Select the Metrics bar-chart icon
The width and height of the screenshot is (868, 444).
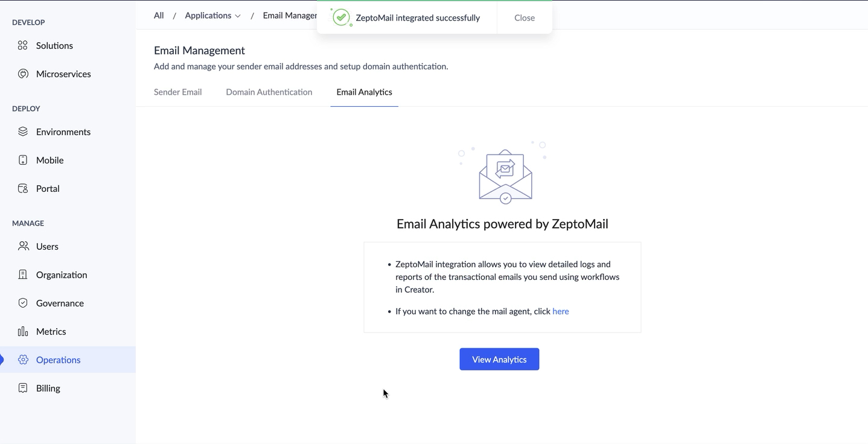coord(22,331)
